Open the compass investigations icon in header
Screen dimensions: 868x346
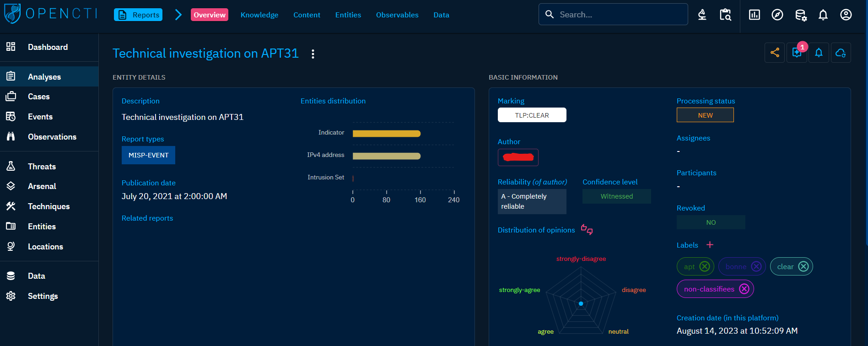(x=777, y=15)
